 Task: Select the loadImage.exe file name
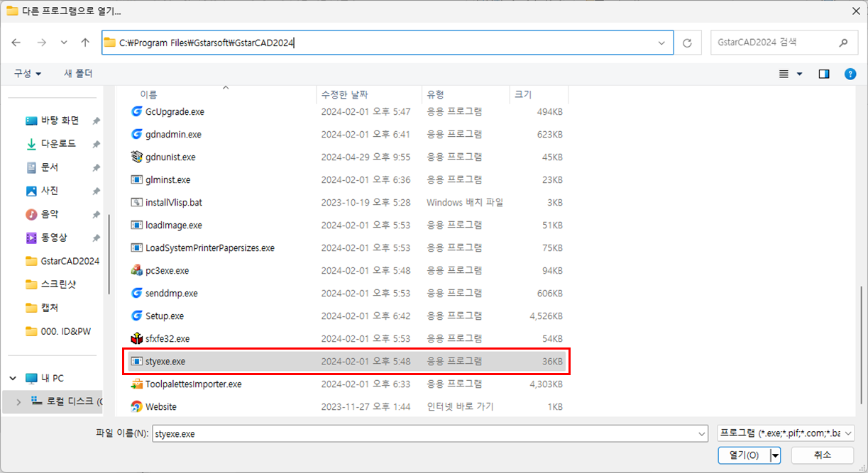[x=174, y=225]
